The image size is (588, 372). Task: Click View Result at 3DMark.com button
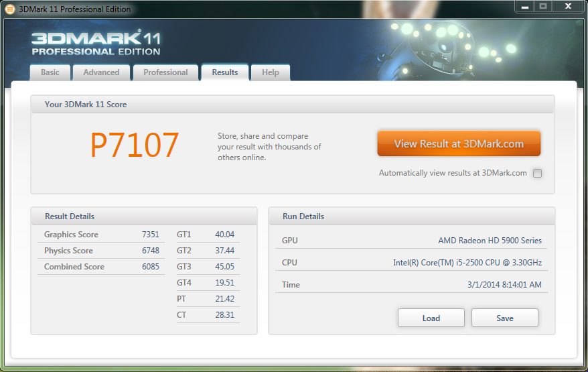(x=459, y=143)
